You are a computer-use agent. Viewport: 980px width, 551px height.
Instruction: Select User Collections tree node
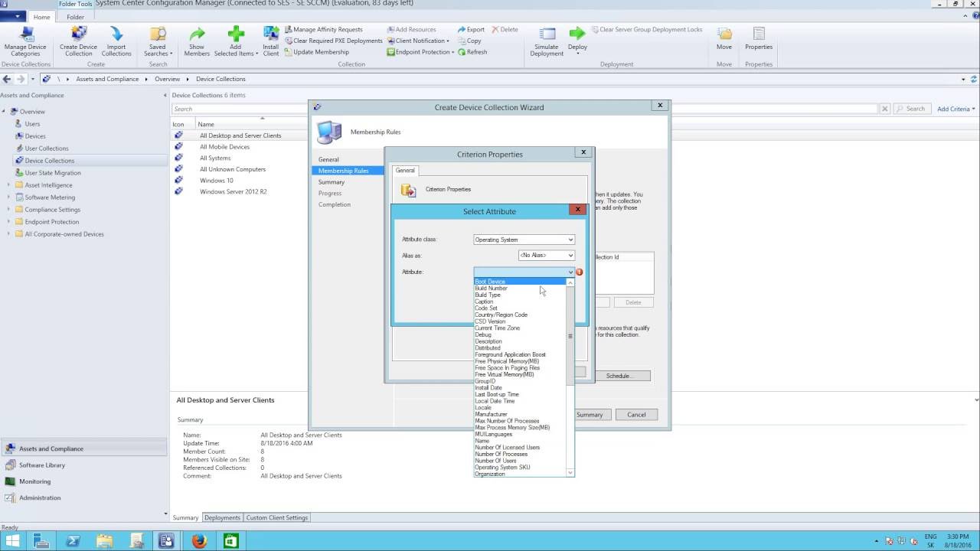[x=47, y=148]
